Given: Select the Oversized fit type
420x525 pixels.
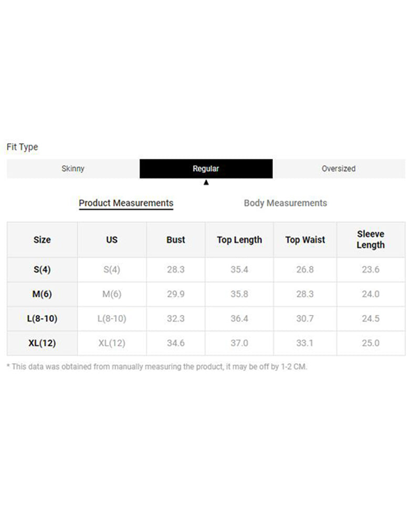Looking at the screenshot, I should [x=339, y=169].
